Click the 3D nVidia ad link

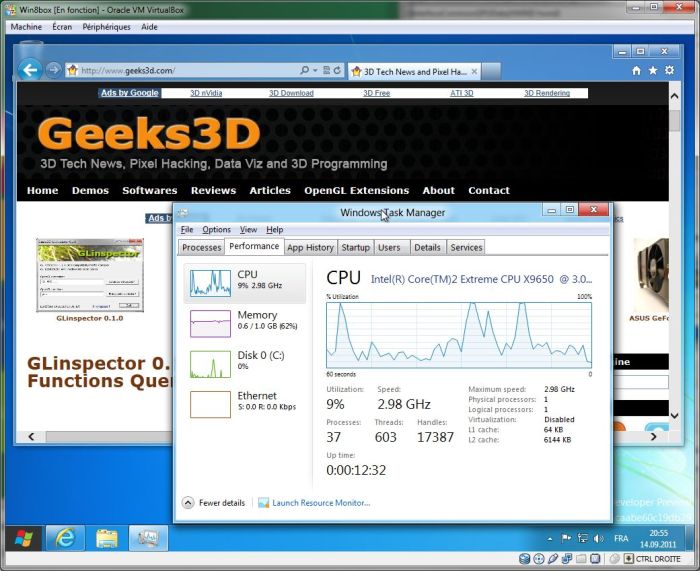206,93
